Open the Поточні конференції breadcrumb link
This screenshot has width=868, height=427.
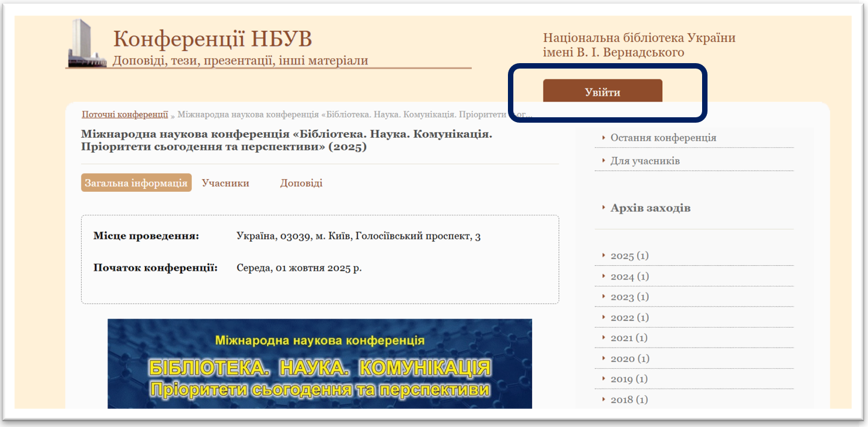(x=124, y=114)
